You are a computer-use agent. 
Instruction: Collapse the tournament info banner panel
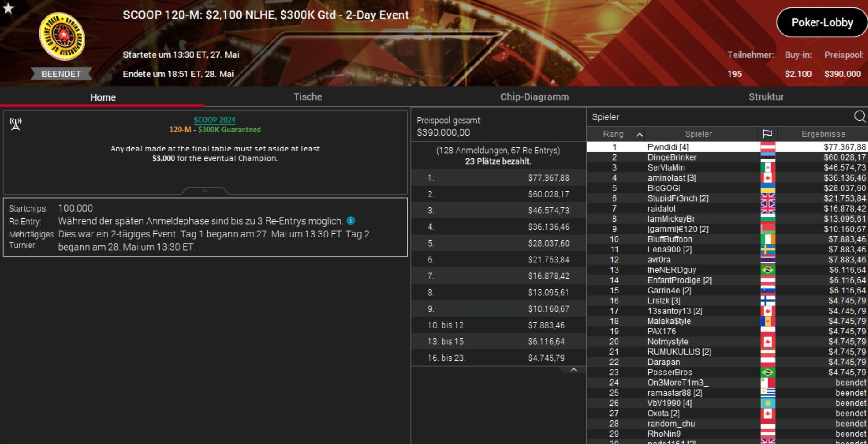click(x=205, y=191)
